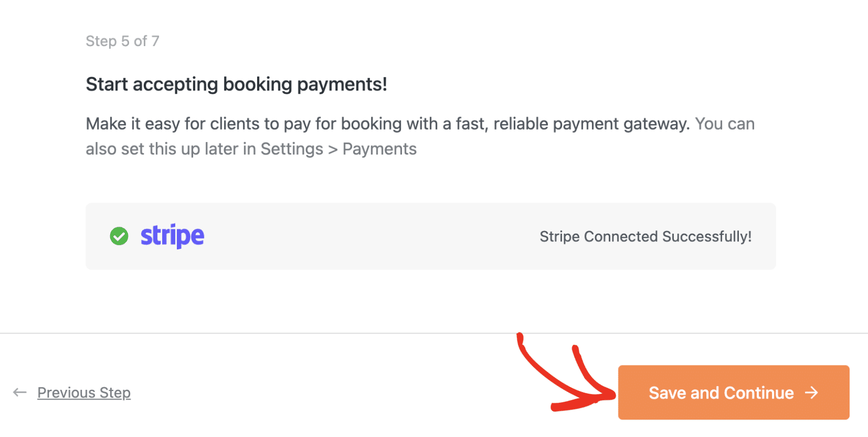Click the step progress indicator text

[x=123, y=41]
